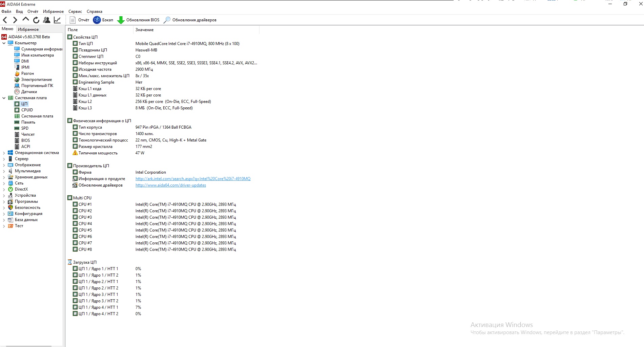Screen dimensions: 644x347
Task: Click the Бэкап toolbar button
Action: 103,20
